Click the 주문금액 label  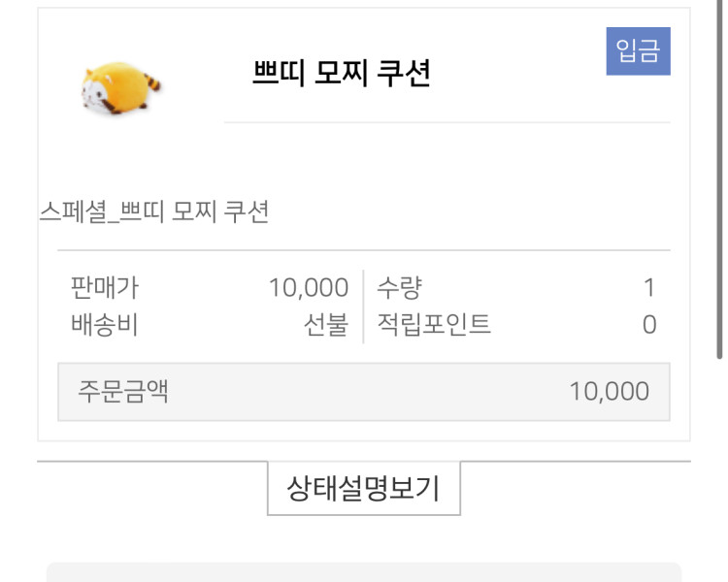[x=123, y=391]
